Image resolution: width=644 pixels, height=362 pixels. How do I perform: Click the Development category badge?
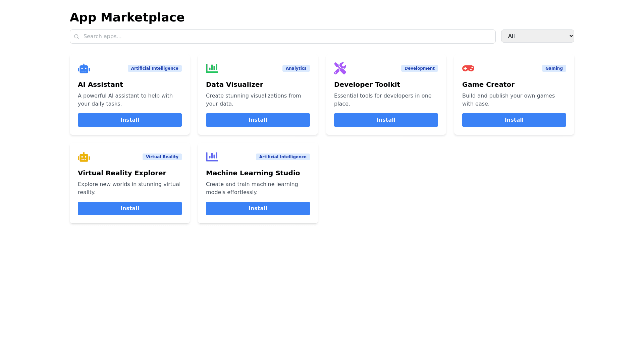point(419,68)
